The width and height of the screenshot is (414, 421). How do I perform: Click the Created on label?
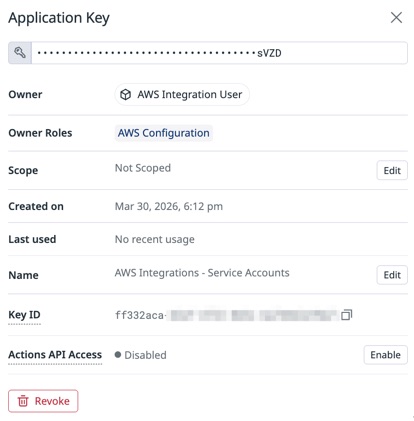coord(36,206)
